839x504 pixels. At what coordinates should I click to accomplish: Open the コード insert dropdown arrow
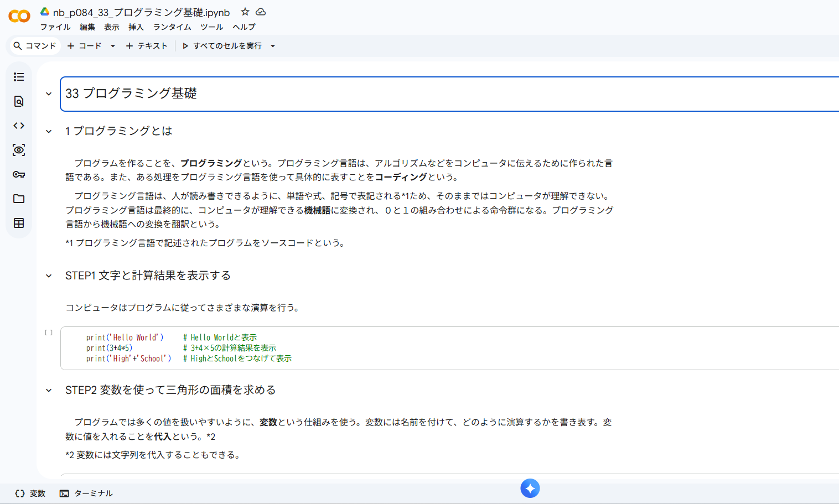[x=113, y=46]
